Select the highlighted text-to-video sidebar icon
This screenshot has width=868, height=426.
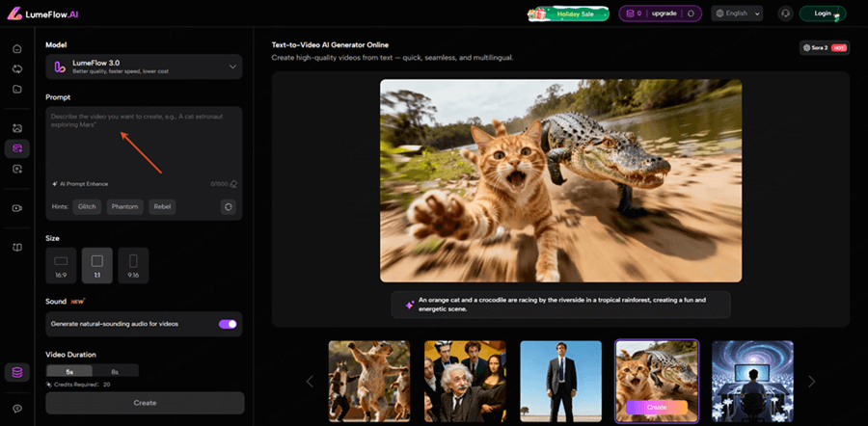17,148
